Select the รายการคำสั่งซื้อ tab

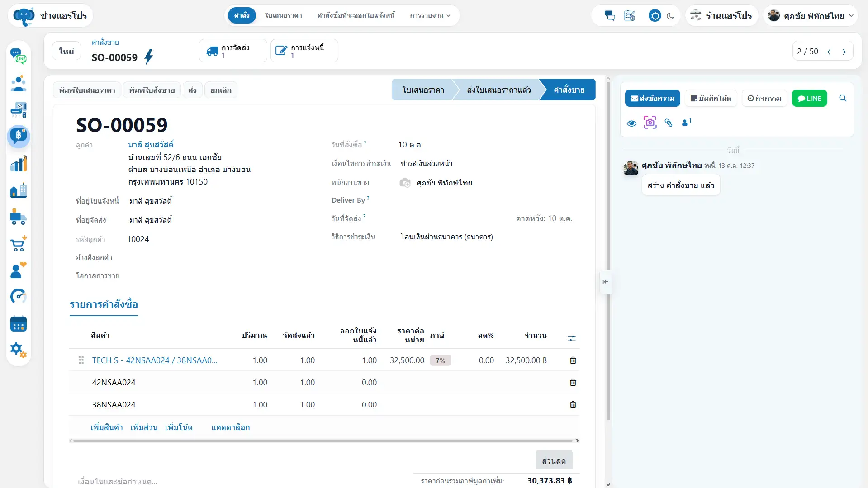(104, 304)
